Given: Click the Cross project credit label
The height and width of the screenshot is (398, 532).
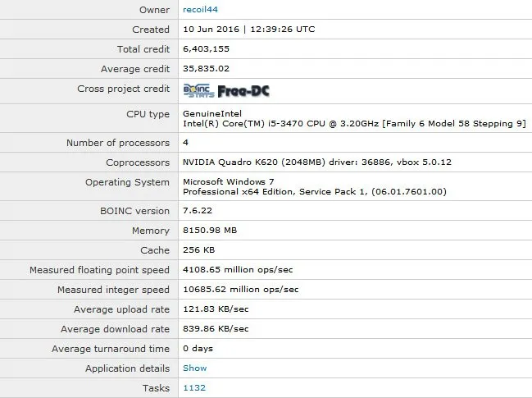Looking at the screenshot, I should click(124, 89).
